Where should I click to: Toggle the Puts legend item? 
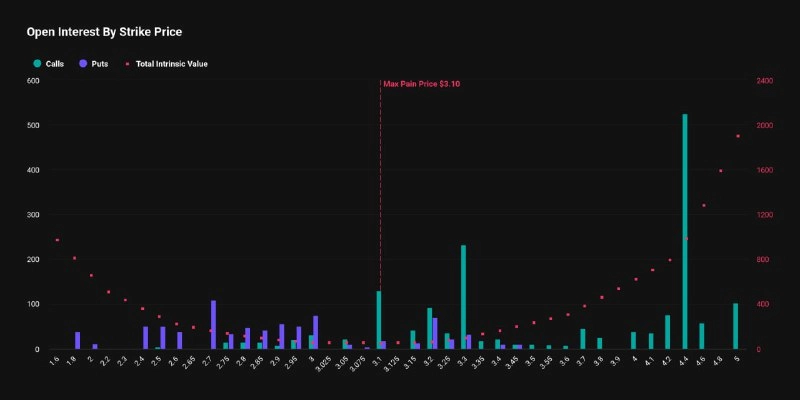[x=93, y=64]
